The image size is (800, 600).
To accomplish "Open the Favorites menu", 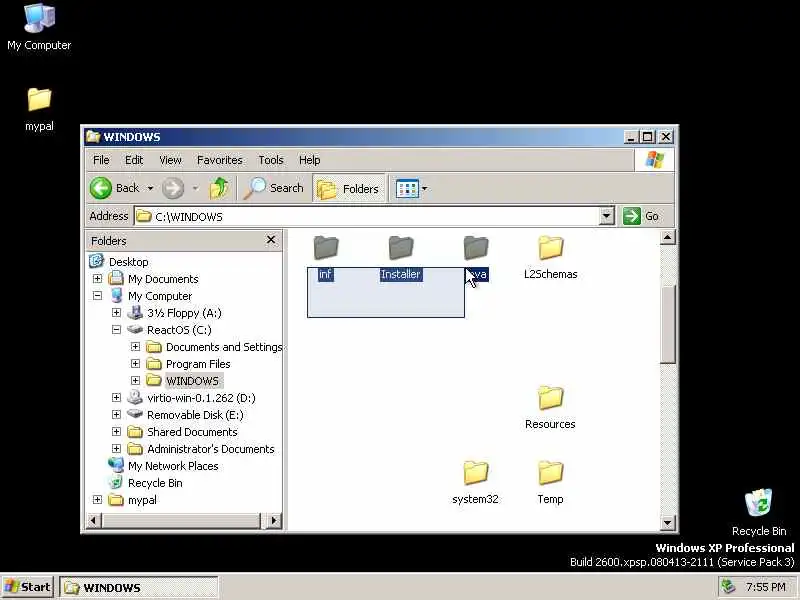I will (220, 160).
